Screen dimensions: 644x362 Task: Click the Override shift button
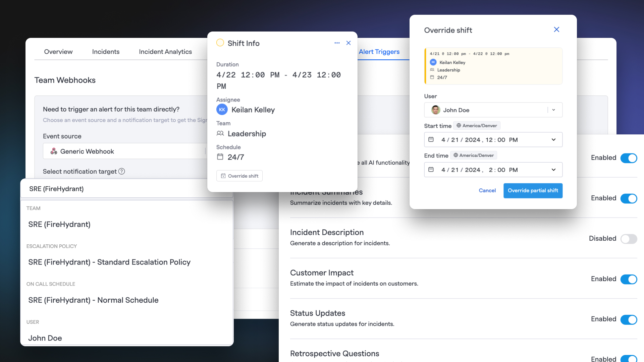[239, 176]
